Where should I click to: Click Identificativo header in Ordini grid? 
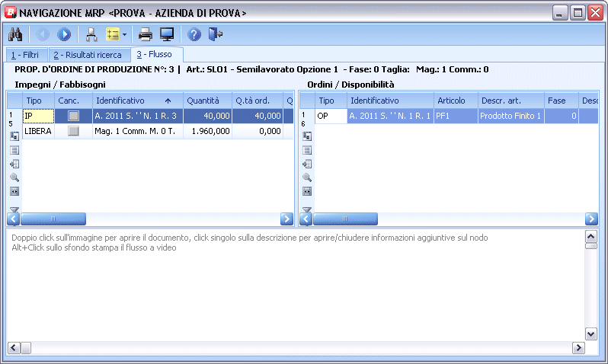390,101
